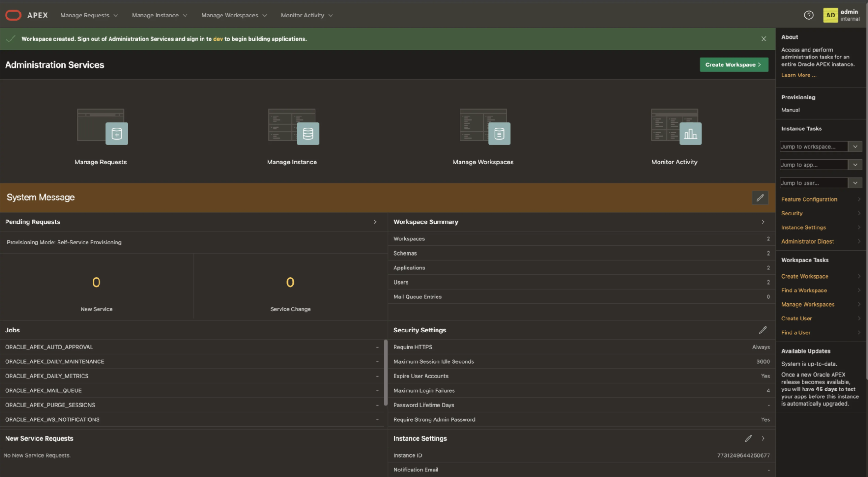
Task: Click the Password Lifetime Days row
Action: 582,405
